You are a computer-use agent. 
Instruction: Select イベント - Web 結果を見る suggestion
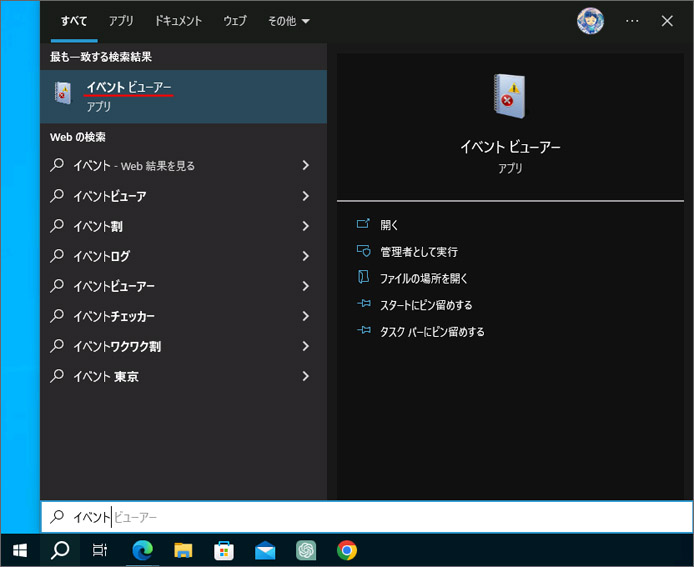[183, 166]
